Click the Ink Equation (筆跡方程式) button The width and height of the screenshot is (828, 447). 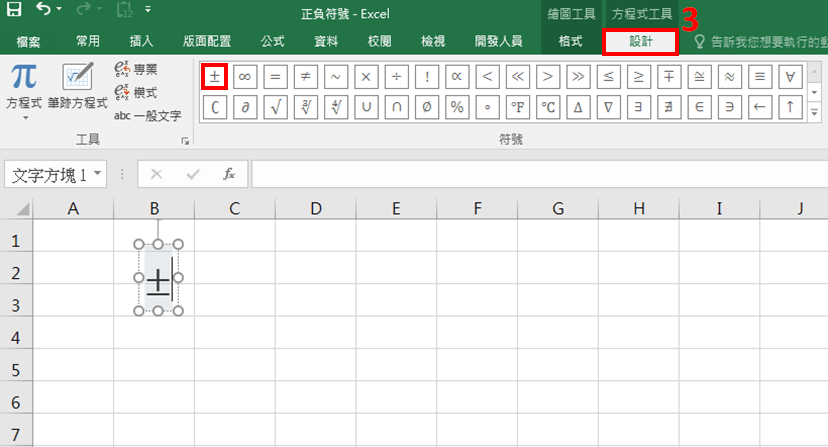click(x=77, y=87)
